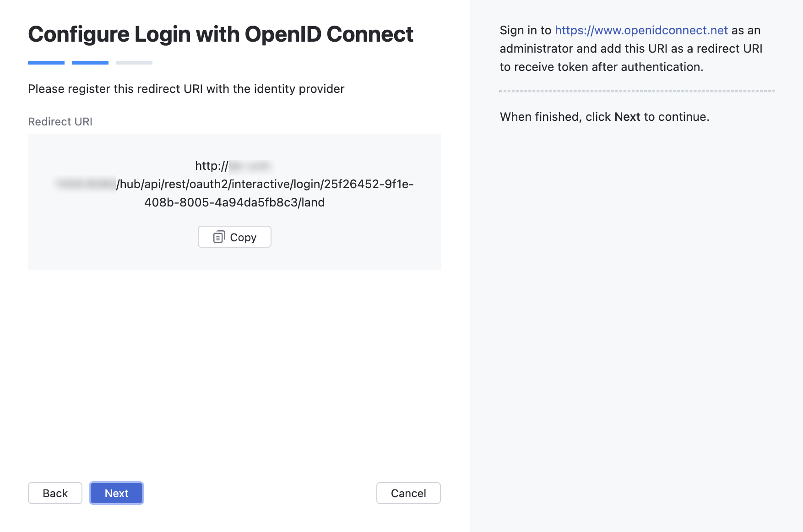Cancel the OpenID Connect configuration
This screenshot has height=532, width=803.
click(408, 493)
